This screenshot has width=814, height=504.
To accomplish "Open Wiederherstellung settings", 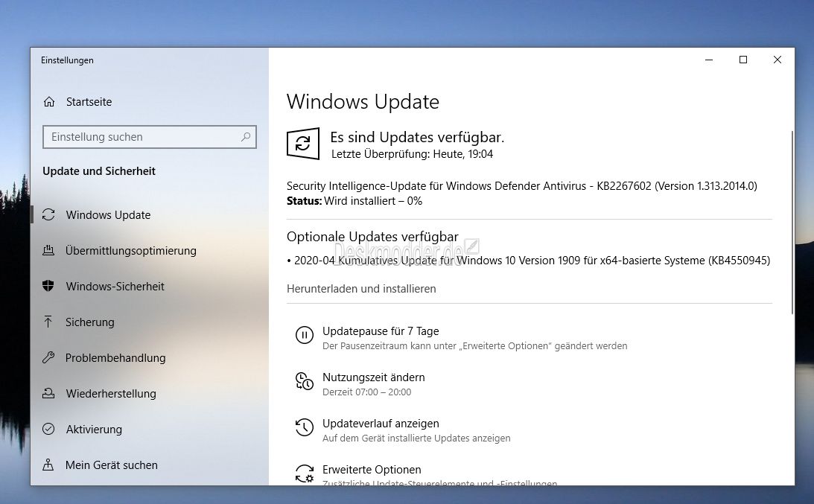I will point(111,393).
